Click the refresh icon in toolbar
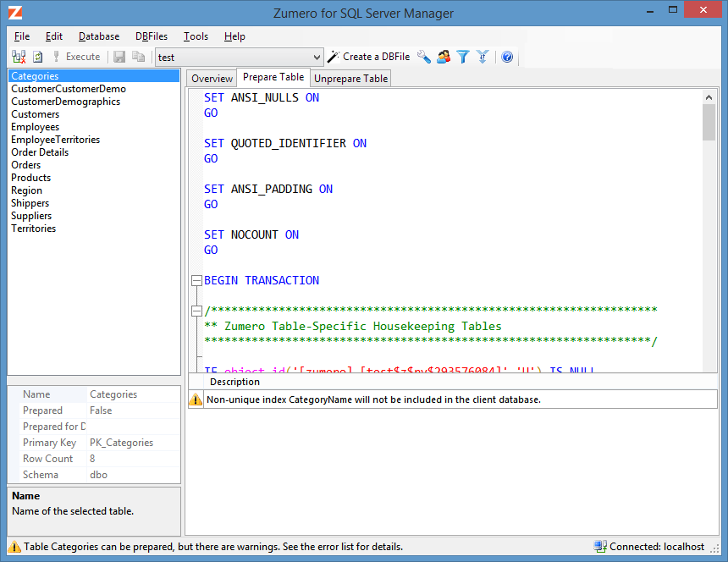 point(37,57)
